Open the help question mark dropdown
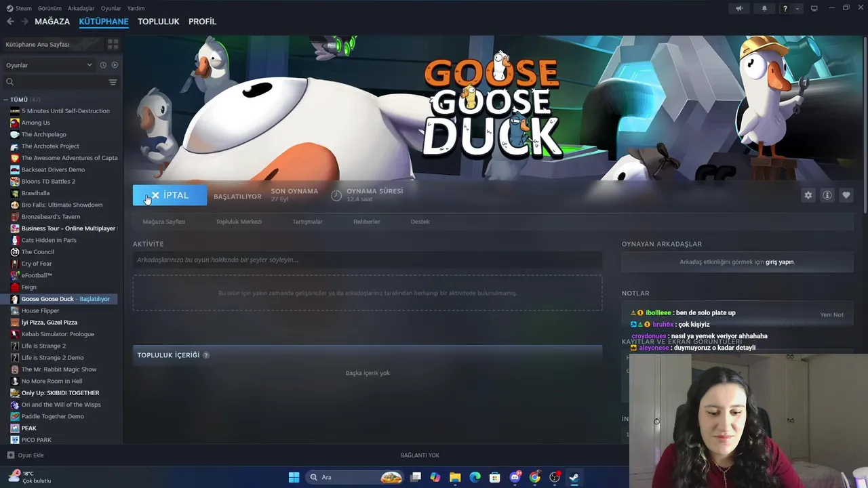This screenshot has width=868, height=488. pyautogui.click(x=791, y=8)
